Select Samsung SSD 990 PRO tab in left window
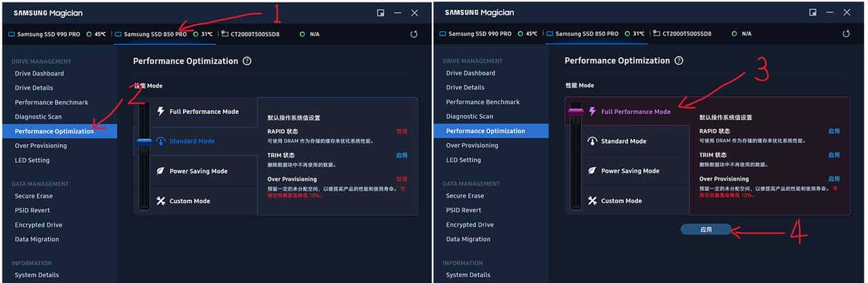This screenshot has height=283, width=868. click(x=57, y=34)
